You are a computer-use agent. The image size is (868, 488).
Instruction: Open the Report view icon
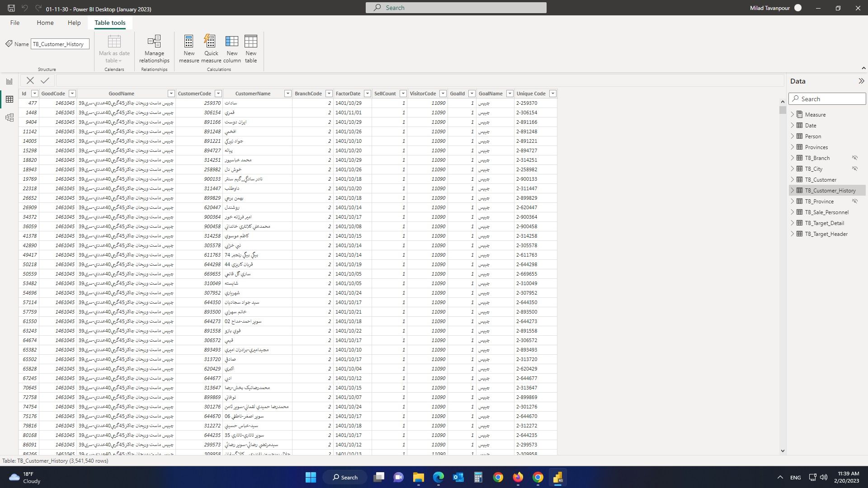coord(9,81)
